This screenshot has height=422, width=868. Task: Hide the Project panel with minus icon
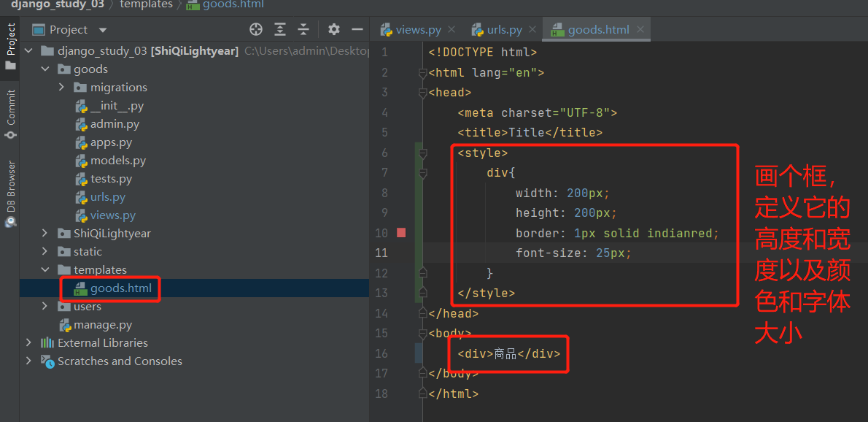pyautogui.click(x=357, y=29)
